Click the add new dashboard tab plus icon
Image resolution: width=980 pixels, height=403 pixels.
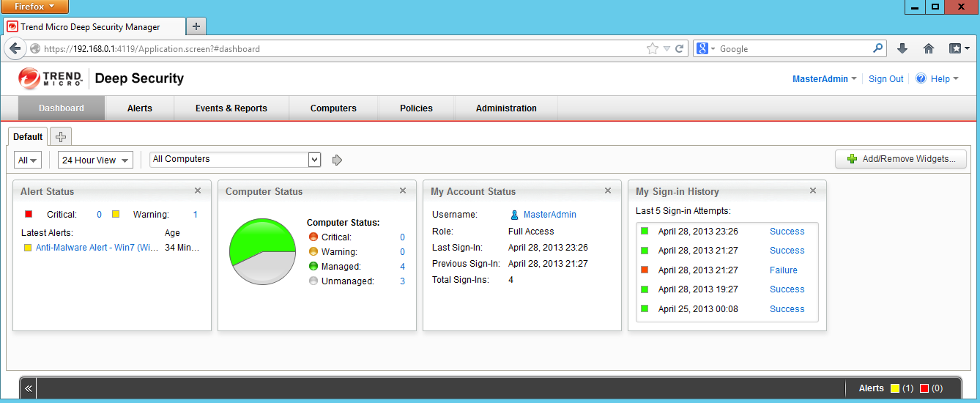click(x=61, y=137)
